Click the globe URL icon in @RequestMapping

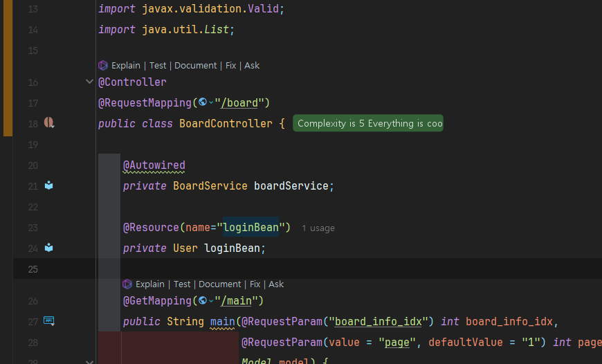203,102
